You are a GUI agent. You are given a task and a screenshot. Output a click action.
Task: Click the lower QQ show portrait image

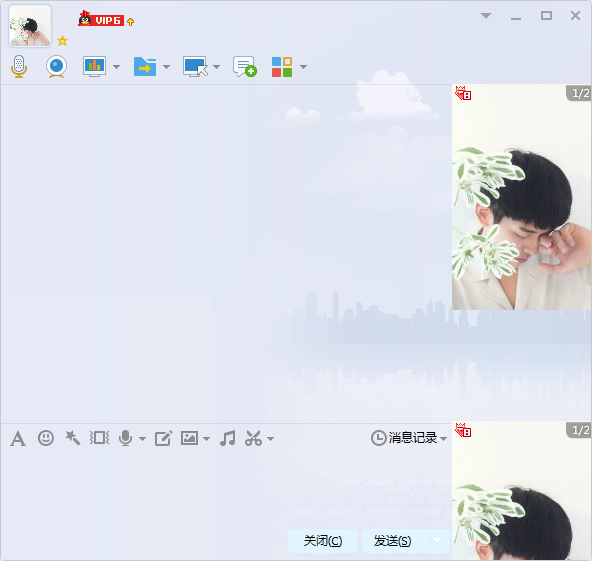[522, 491]
